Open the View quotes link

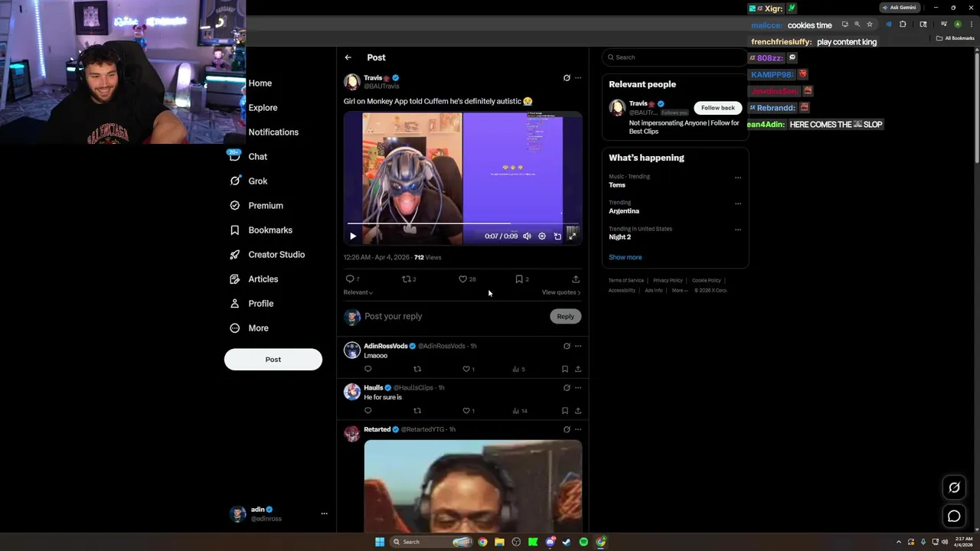click(561, 292)
